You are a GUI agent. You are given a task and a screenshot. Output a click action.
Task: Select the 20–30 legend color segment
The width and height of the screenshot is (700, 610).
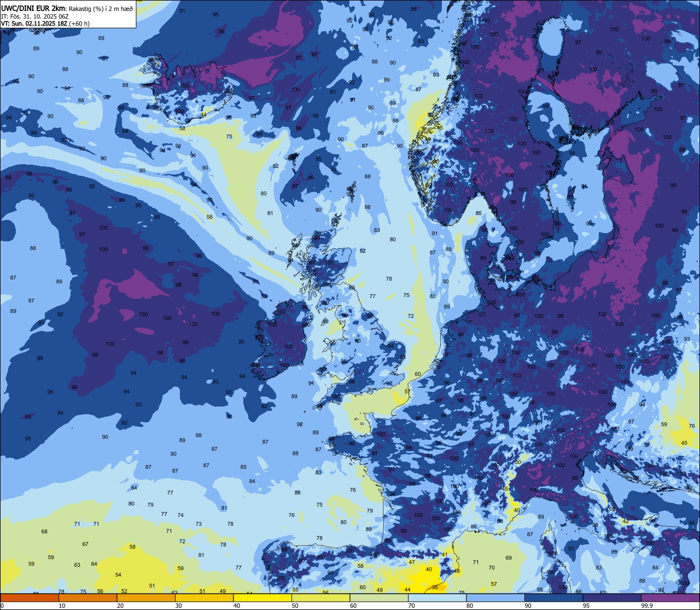146,598
